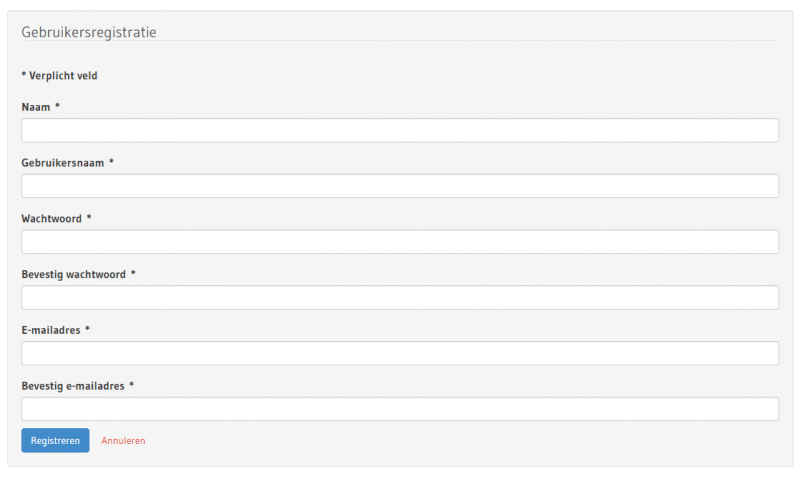Select the Gebruikersnaam input box
The width and height of the screenshot is (800, 479).
400,186
